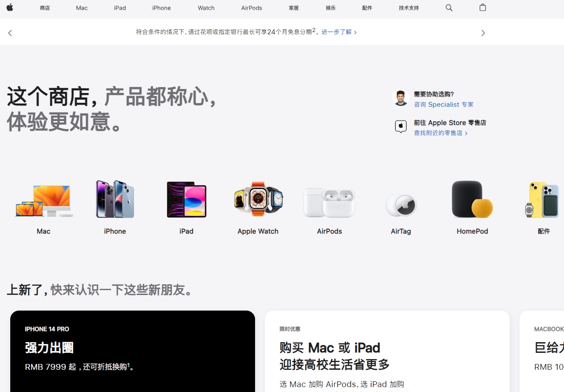Select the AirPods product image
564x392 pixels.
(329, 202)
